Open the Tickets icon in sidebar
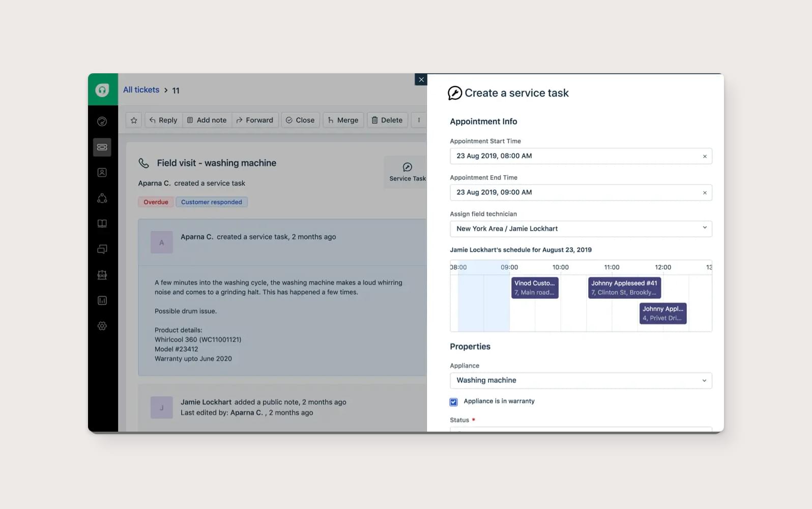Image resolution: width=812 pixels, height=509 pixels. click(102, 147)
